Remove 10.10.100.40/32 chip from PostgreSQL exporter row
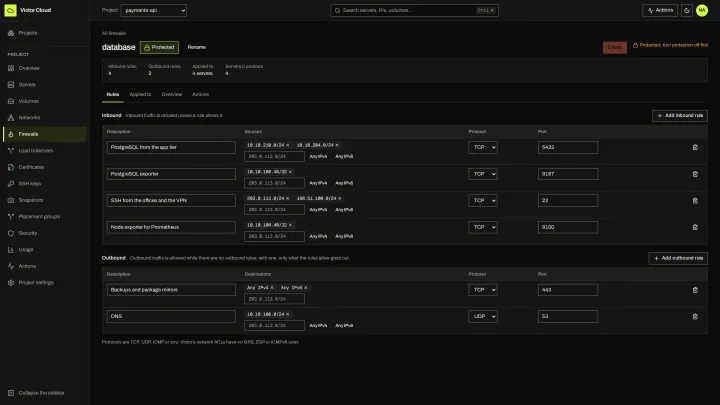Image resolution: width=720 pixels, height=405 pixels. point(290,172)
